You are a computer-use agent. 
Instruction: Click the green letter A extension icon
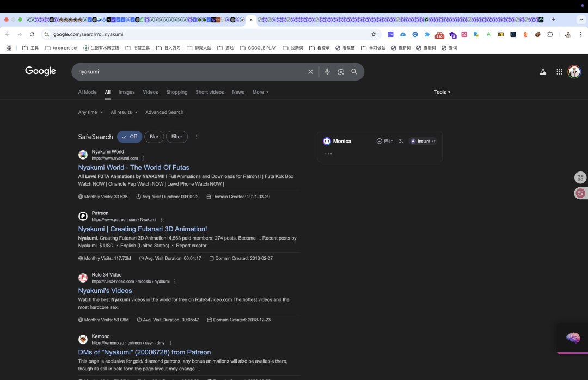pos(488,34)
